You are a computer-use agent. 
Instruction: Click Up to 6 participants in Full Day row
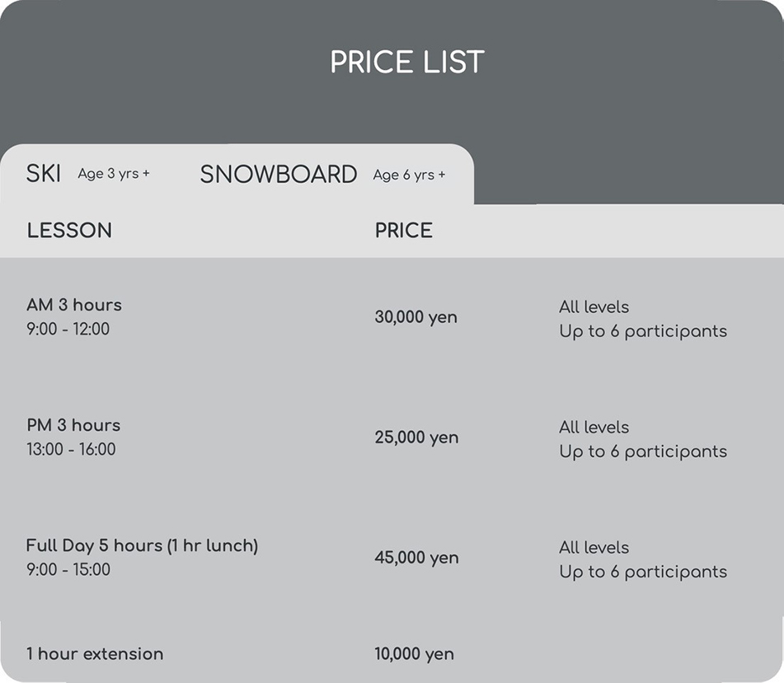(x=643, y=572)
